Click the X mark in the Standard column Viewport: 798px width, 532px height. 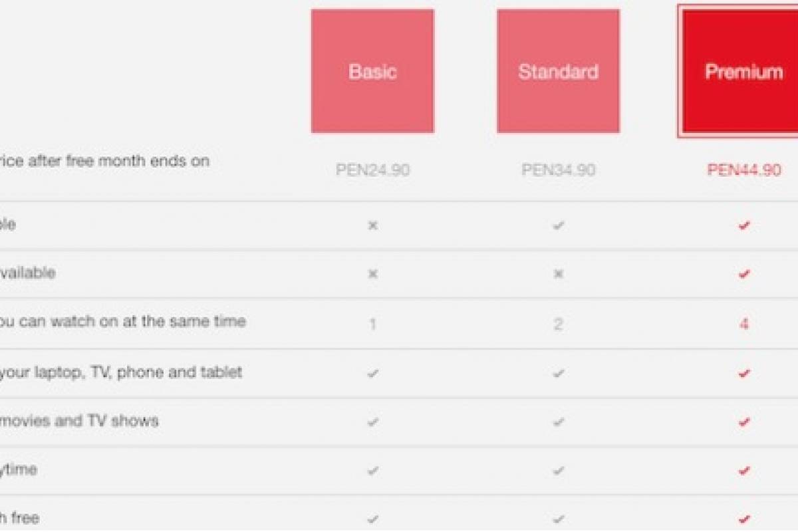[559, 274]
